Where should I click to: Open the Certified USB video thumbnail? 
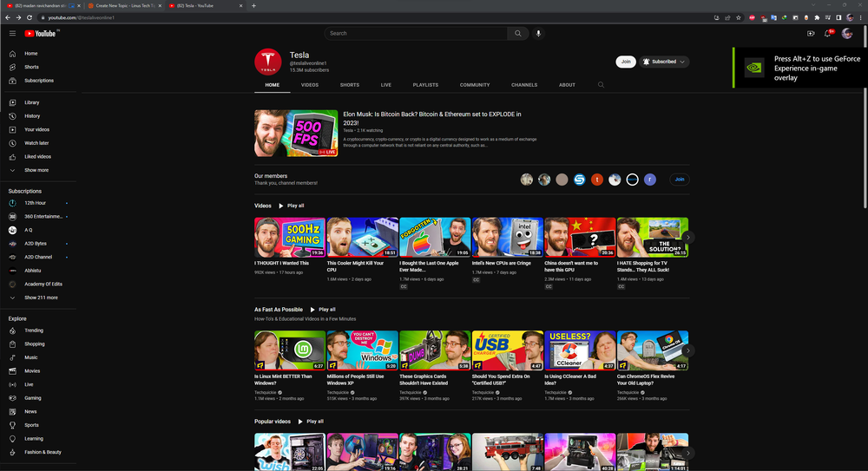coord(507,350)
